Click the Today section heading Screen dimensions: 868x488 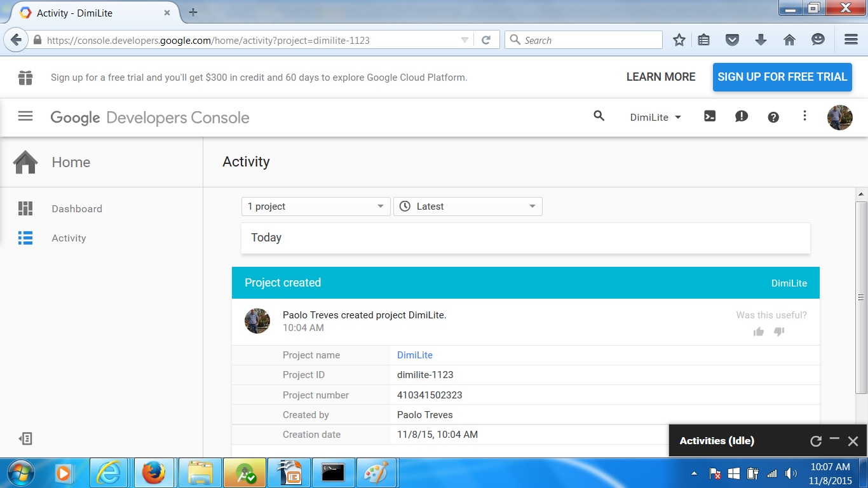tap(266, 238)
